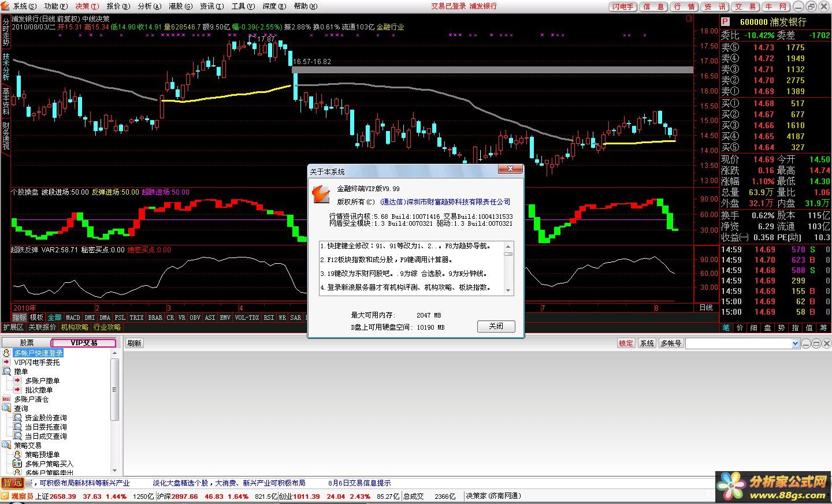Screen dimensions: 832x504
Task: Open the 决策(T) menu
Action: coord(87,6)
